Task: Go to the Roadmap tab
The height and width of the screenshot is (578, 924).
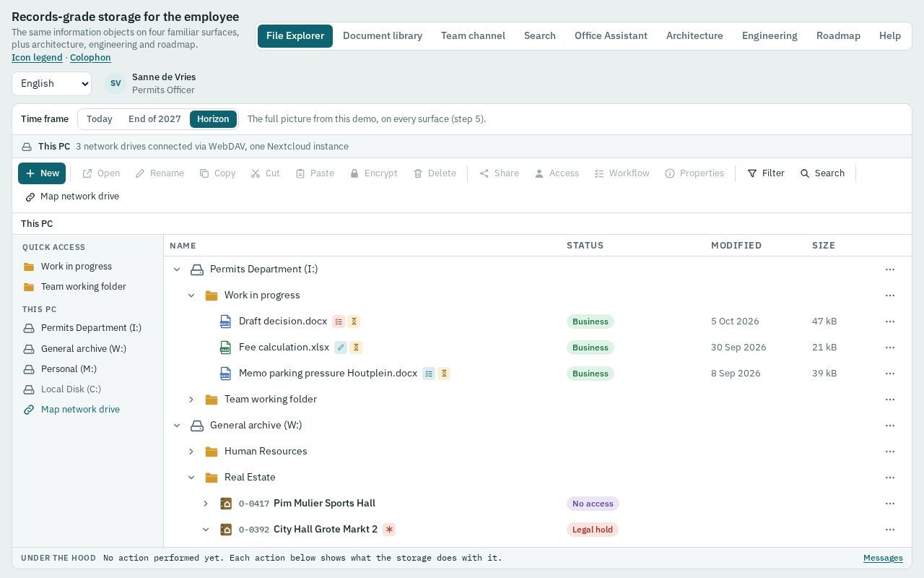Action: (x=838, y=36)
